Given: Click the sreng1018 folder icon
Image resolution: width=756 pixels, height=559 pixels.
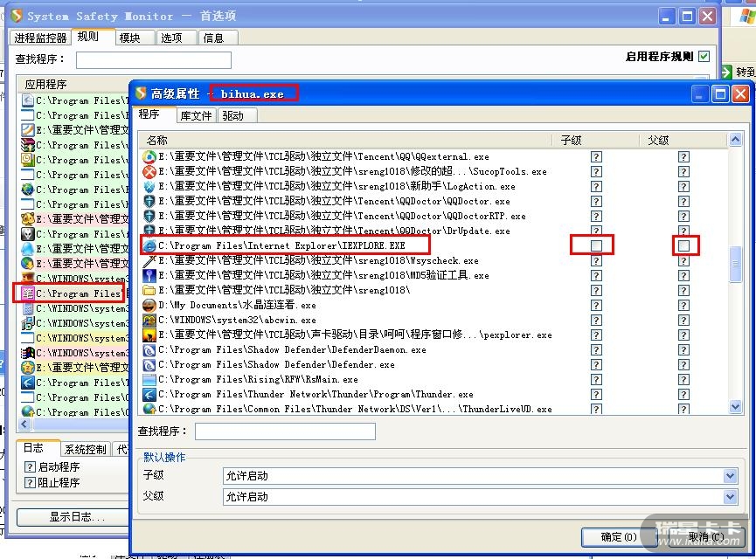Looking at the screenshot, I should [149, 290].
